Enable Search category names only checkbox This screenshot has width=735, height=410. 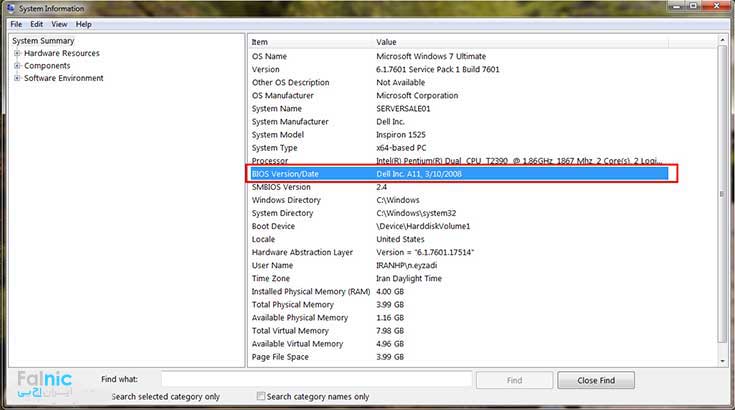pos(262,397)
